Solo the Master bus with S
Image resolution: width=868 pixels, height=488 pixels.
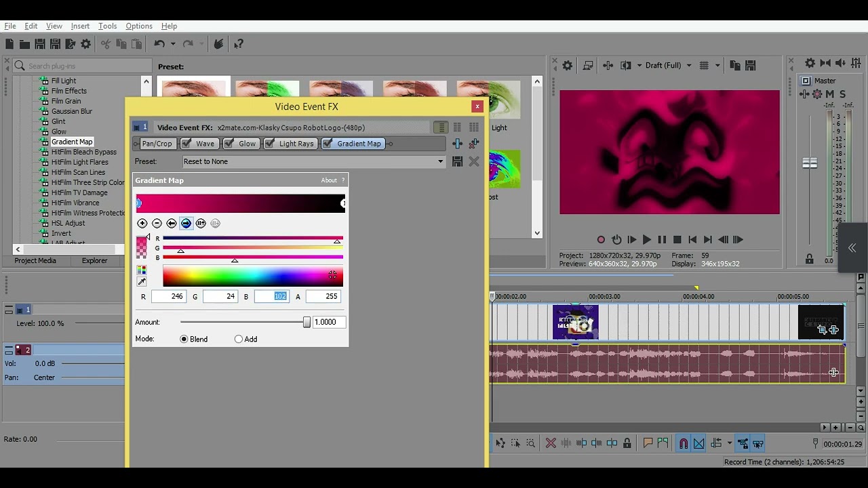tap(842, 94)
